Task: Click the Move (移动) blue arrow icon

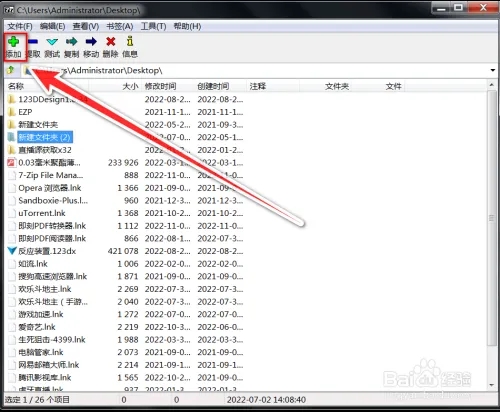Action: 91,42
